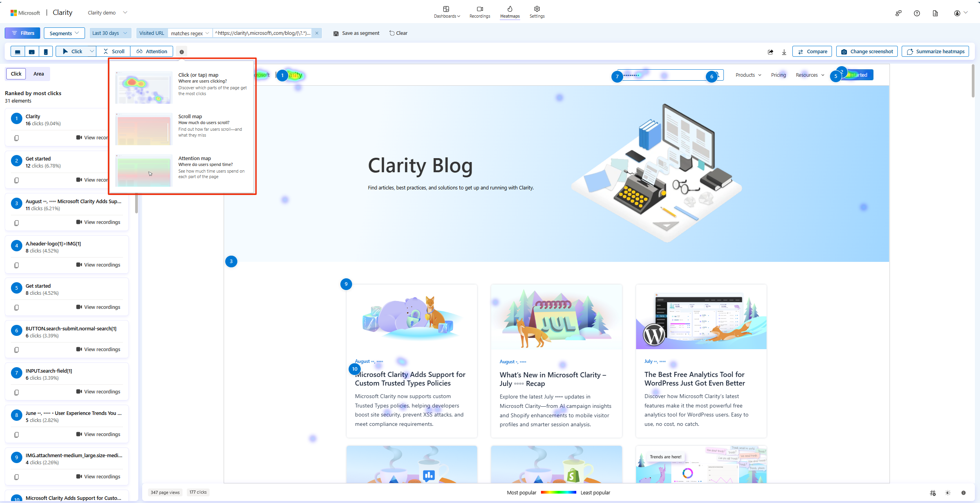
Task: Open the Dashboards menu dropdown
Action: (447, 12)
